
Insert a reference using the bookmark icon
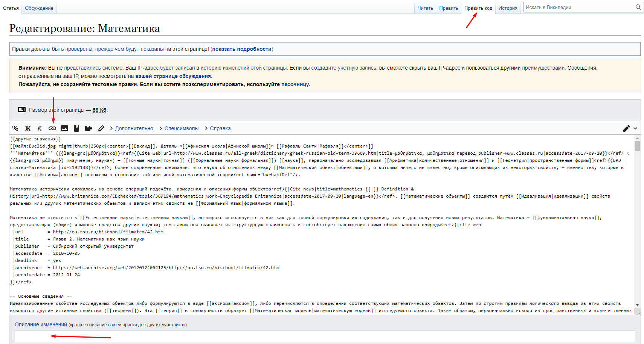tap(76, 128)
